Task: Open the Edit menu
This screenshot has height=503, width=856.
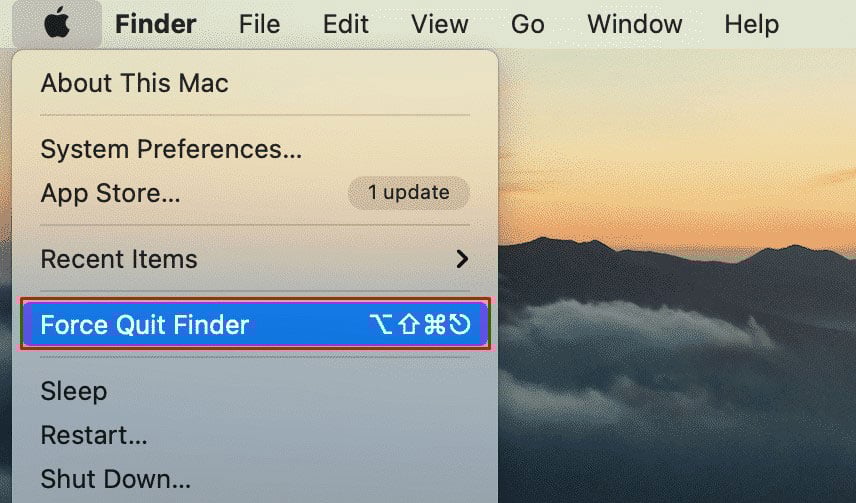Action: pyautogui.click(x=346, y=24)
